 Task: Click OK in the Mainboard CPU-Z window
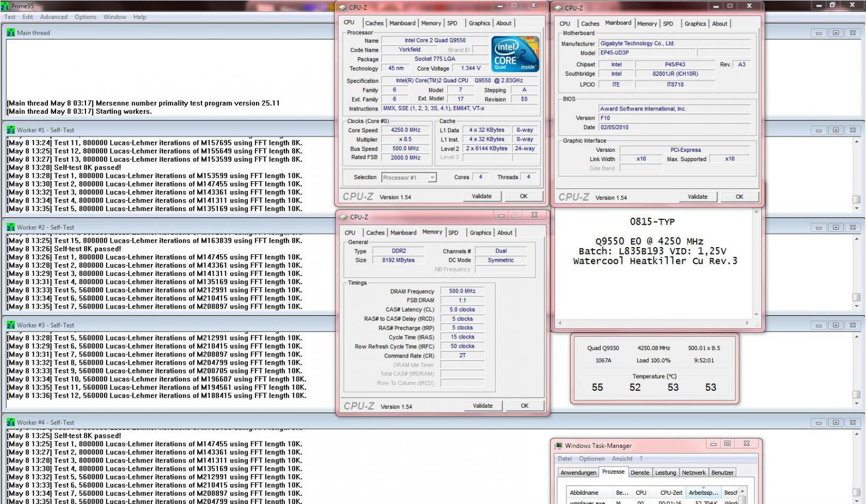click(x=739, y=196)
